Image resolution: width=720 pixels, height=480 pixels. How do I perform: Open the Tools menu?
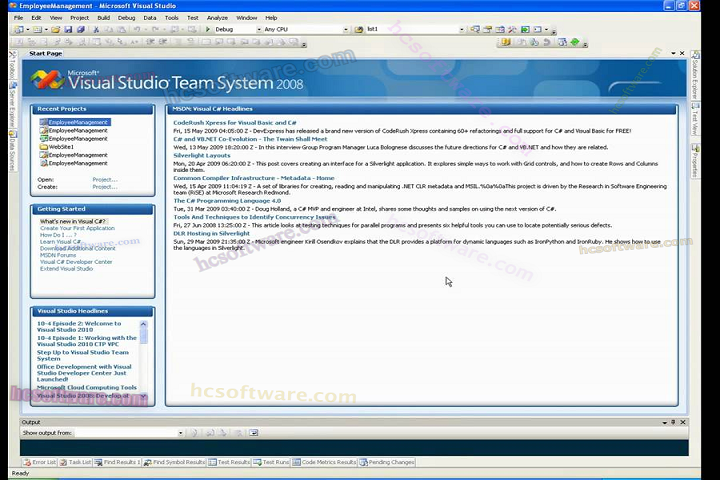172,18
